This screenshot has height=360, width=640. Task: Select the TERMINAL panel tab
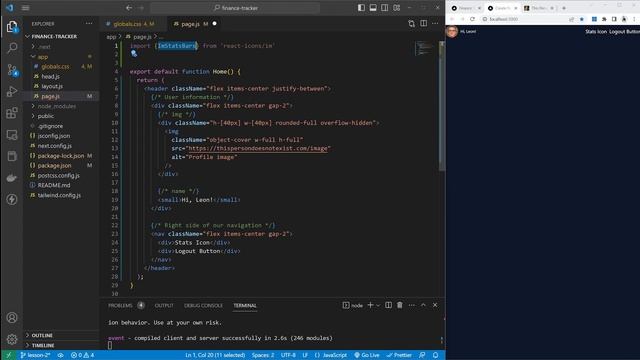[x=245, y=306]
